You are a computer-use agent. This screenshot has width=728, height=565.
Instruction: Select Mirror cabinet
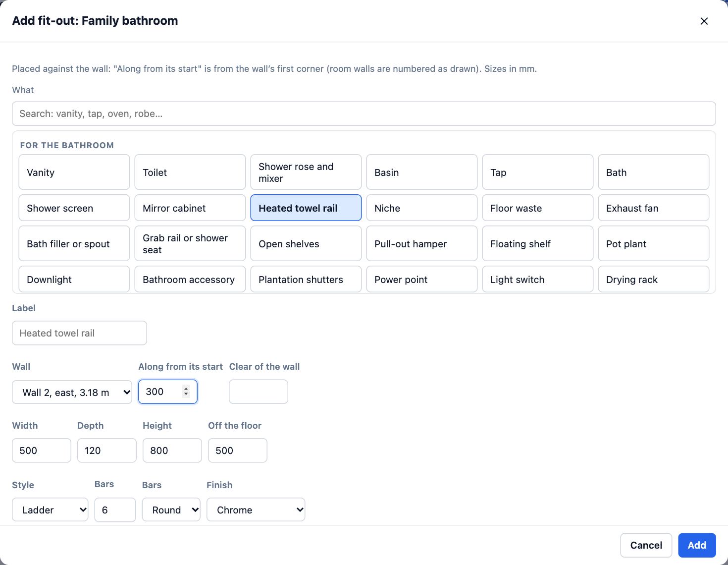pyautogui.click(x=190, y=208)
